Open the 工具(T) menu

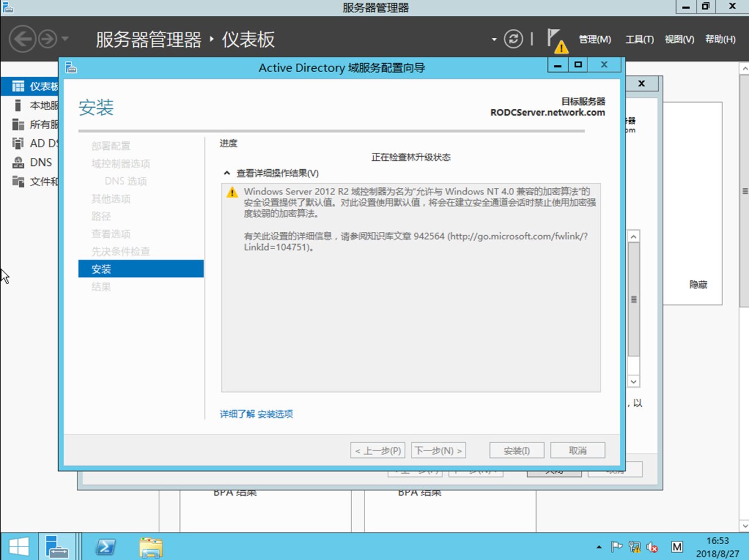click(640, 39)
